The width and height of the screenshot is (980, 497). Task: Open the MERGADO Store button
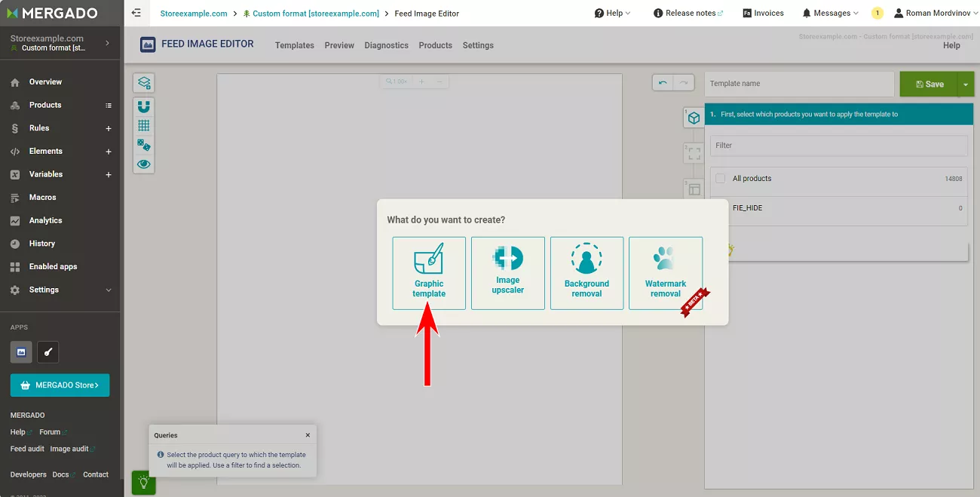click(x=60, y=385)
